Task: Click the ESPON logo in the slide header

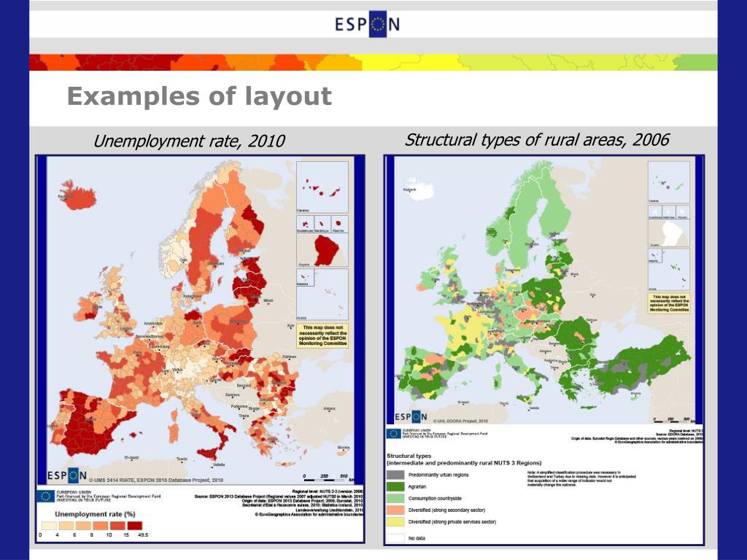Action: (367, 24)
